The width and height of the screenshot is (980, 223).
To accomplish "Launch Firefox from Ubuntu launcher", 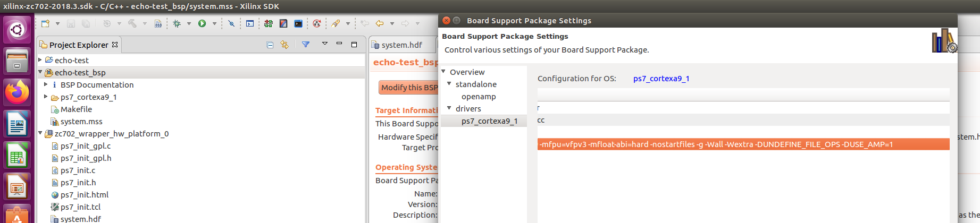I will 17,92.
